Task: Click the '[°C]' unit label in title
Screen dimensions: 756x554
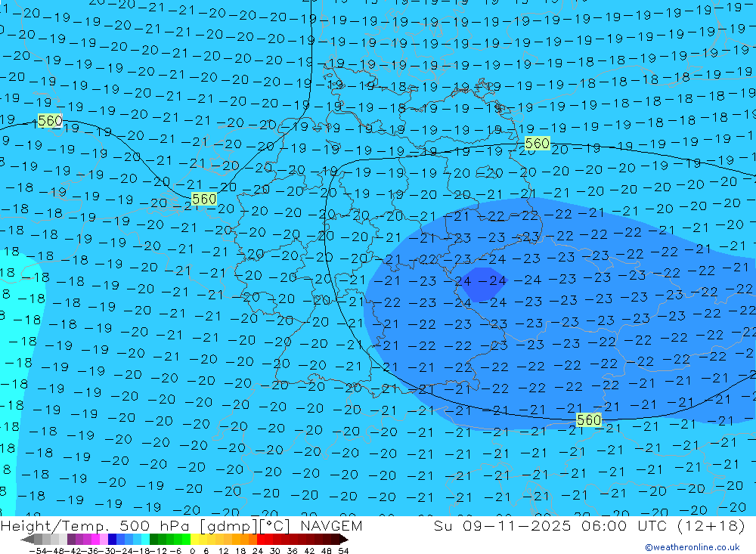Action: coord(274,526)
